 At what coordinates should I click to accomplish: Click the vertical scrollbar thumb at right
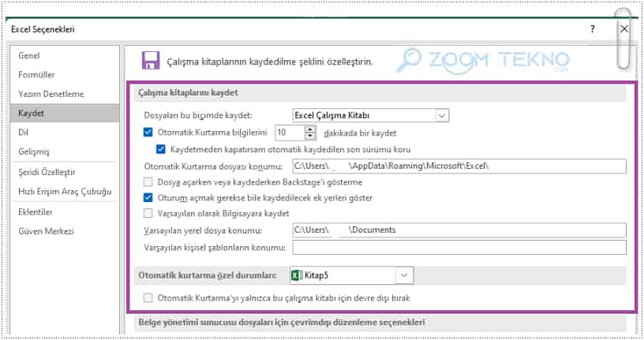pyautogui.click(x=623, y=39)
